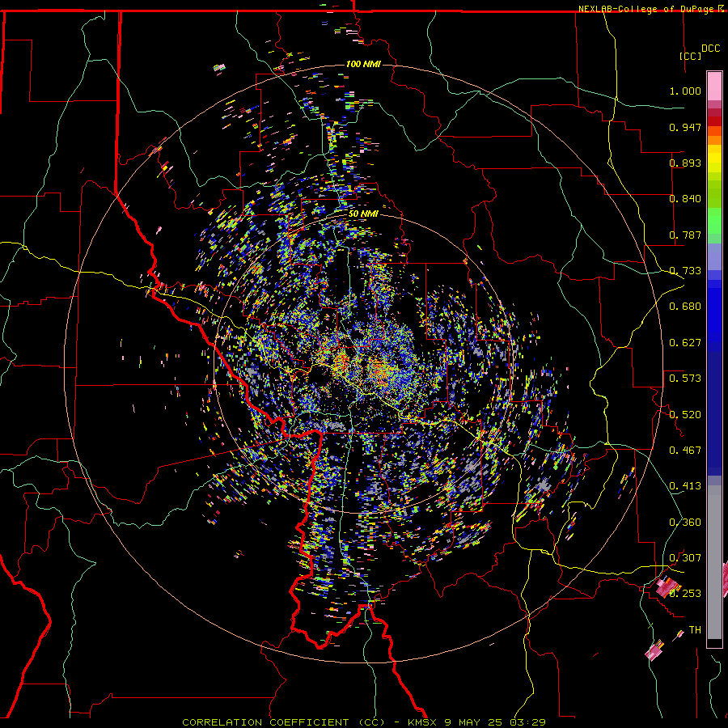Viewport: 728px width, 728px height.
Task: Pick the bright green color band
Action: (714, 221)
